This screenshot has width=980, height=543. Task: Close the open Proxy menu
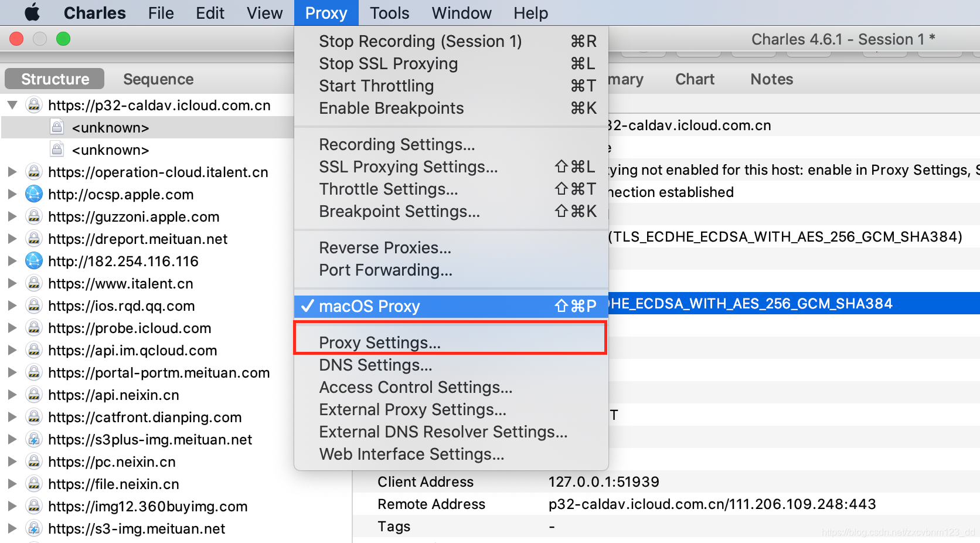click(x=326, y=13)
